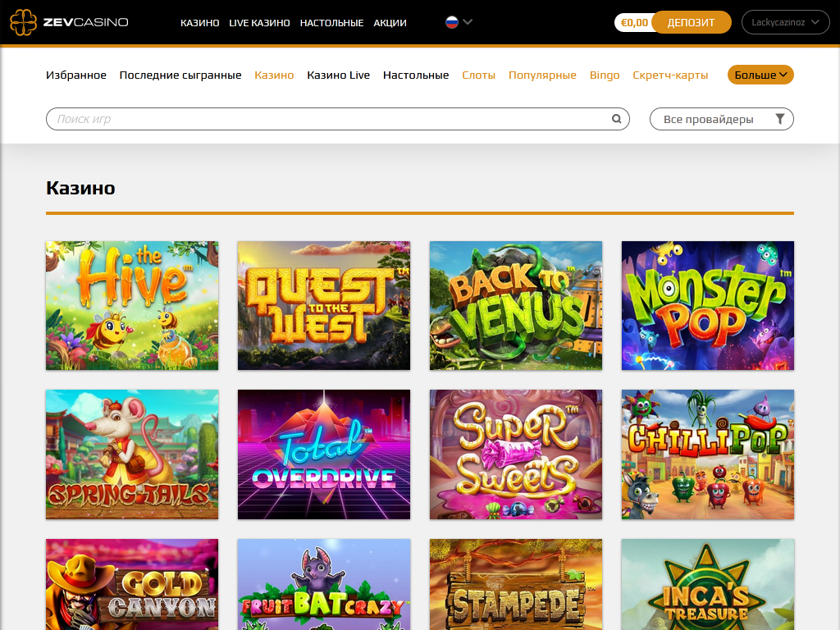
Task: Click the ДЕПОЗИТ button
Action: pos(691,22)
